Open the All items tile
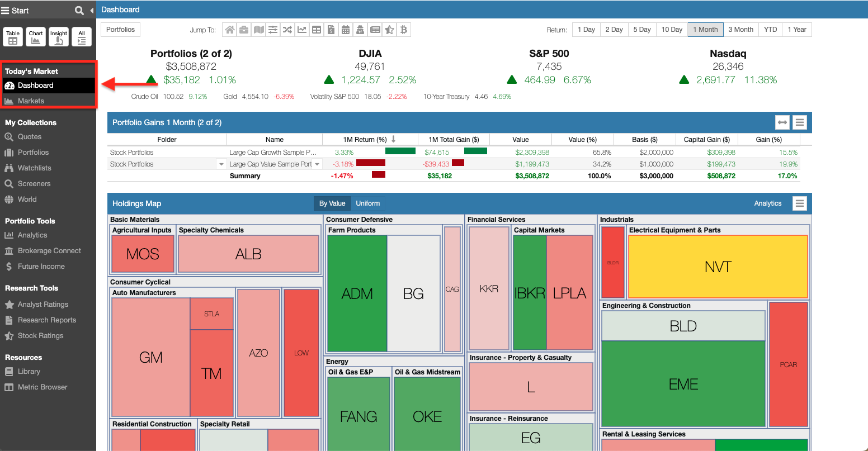Screen dimensions: 868x451 (x=82, y=37)
